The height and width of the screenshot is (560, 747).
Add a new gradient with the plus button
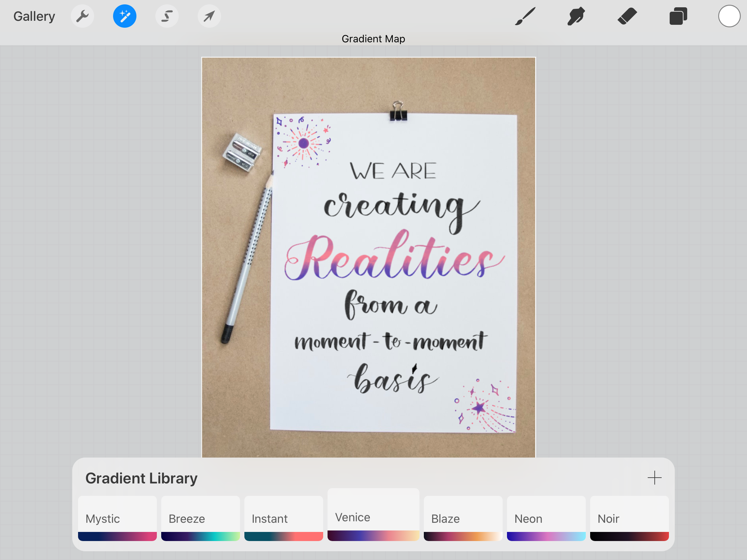coord(655,478)
